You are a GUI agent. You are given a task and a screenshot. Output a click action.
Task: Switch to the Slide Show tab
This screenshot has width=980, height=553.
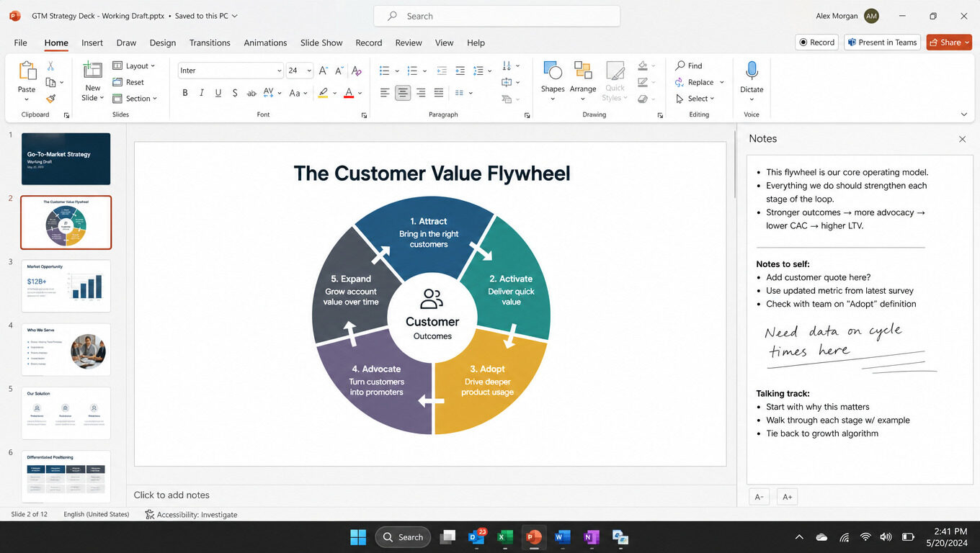(321, 42)
